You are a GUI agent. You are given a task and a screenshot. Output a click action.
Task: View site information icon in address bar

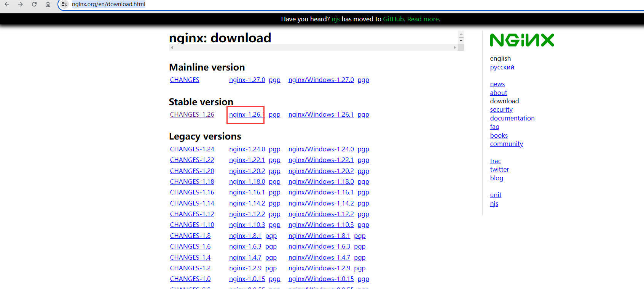[64, 4]
